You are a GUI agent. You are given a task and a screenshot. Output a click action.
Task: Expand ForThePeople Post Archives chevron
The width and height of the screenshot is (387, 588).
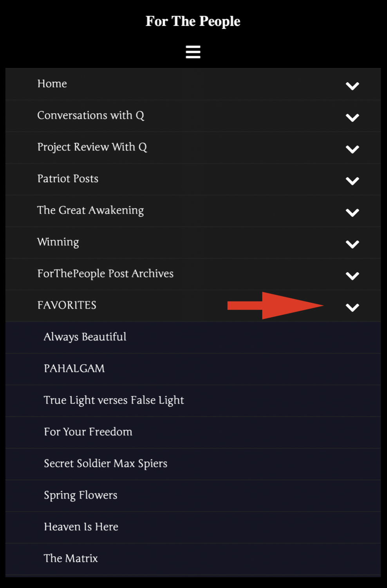(352, 276)
